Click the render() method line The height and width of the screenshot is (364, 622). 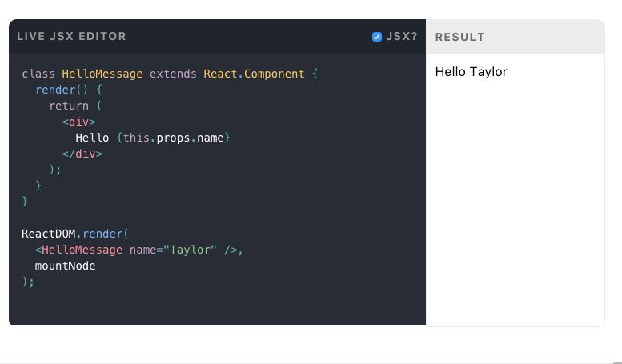[62, 90]
